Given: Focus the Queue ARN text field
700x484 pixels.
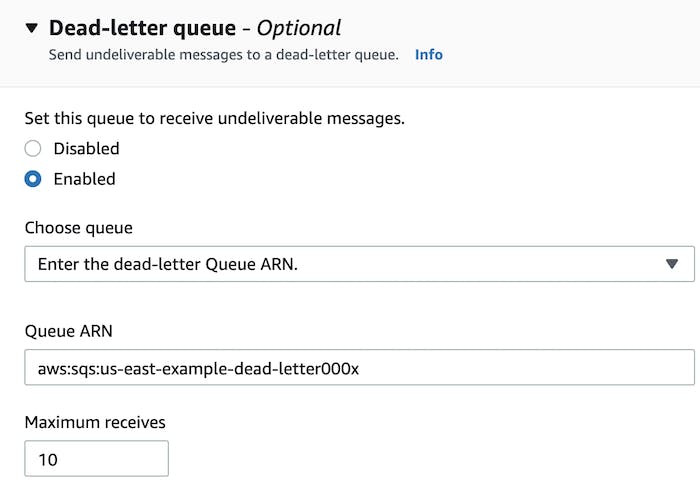Looking at the screenshot, I should point(359,367).
